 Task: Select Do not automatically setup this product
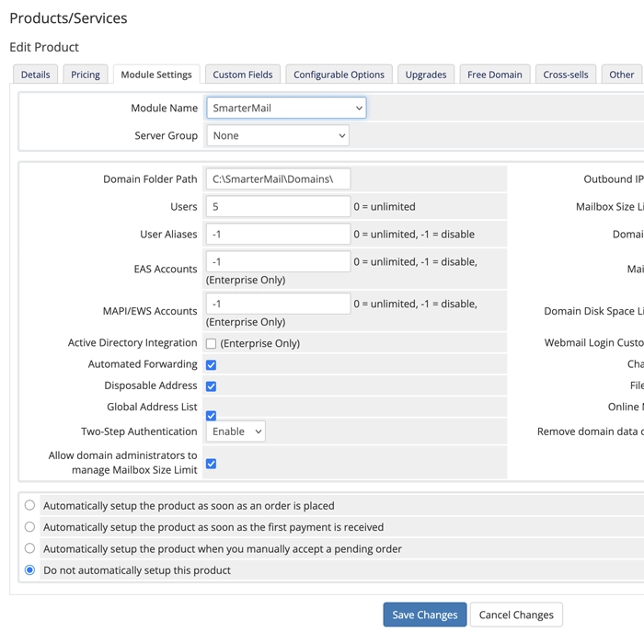point(29,570)
